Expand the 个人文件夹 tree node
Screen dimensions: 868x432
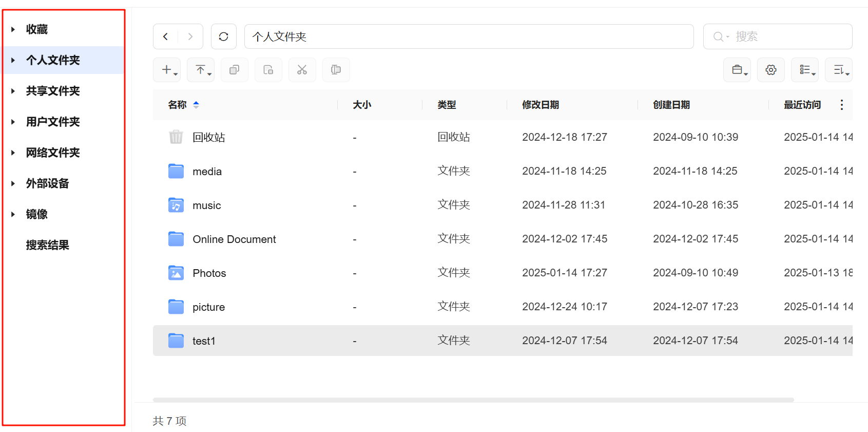pos(13,60)
